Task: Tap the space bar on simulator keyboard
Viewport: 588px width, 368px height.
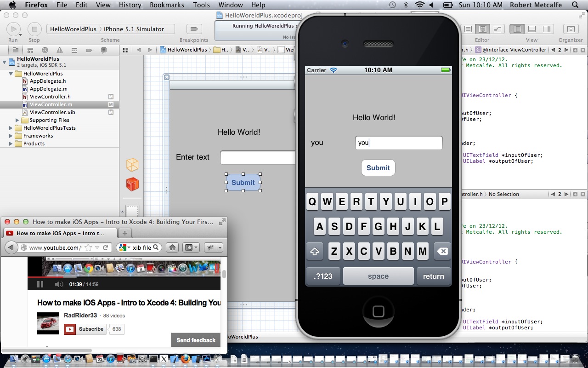Action: point(379,276)
